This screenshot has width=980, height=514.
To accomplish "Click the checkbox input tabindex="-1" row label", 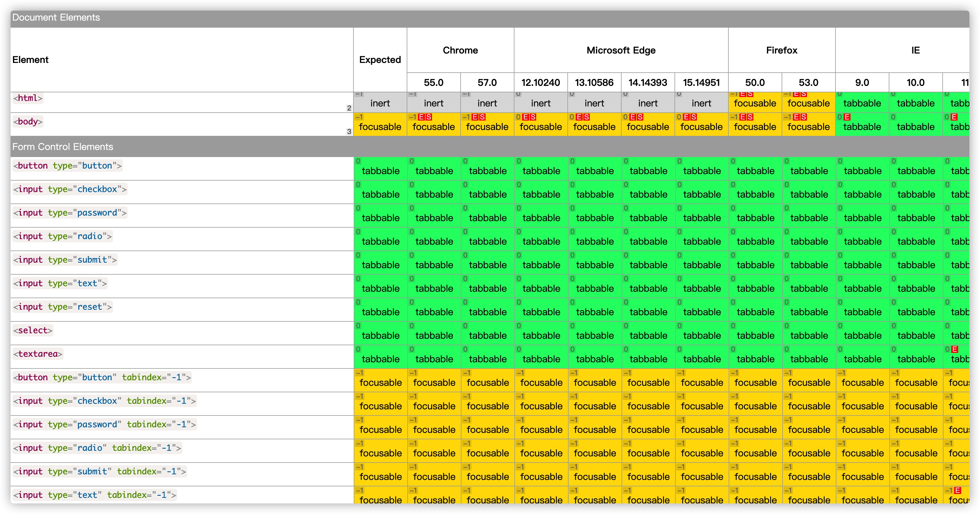I will coord(104,401).
